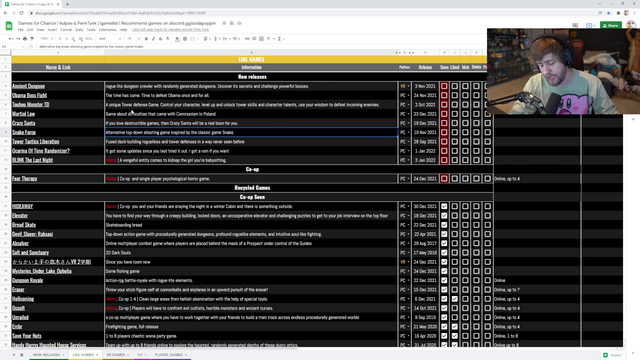The image size is (640, 360).
Task: Toggle italic formatting
Action: 153,39
